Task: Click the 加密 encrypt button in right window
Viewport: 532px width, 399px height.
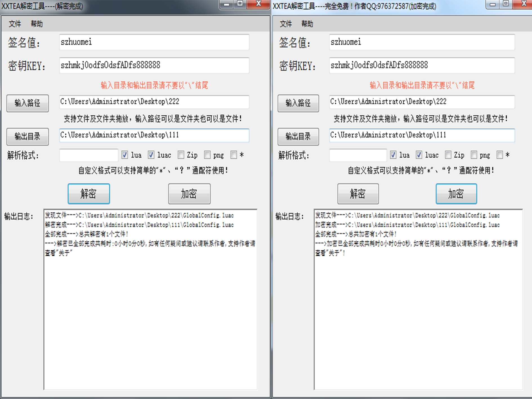Action: click(456, 193)
